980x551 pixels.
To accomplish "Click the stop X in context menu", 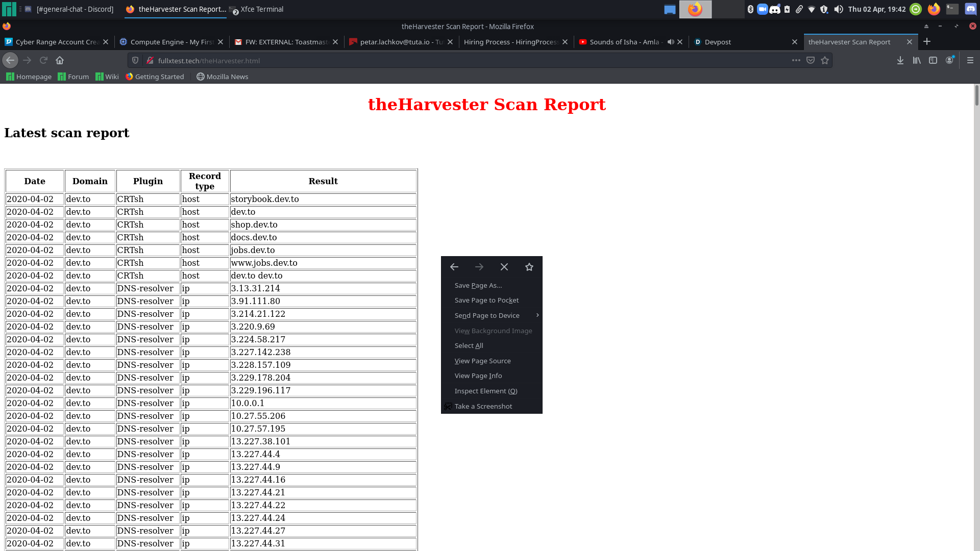I will 504,267.
